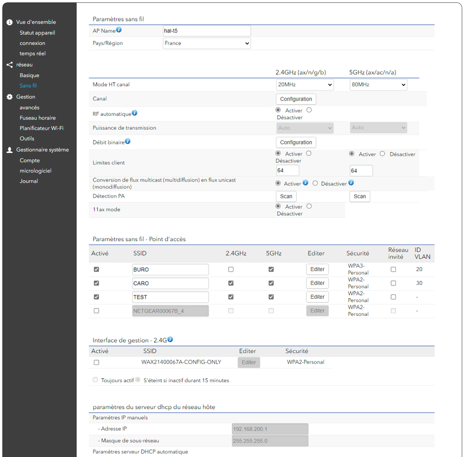Screen dimensions: 476x457
Task: Click the AP Name text field
Action: pos(206,31)
